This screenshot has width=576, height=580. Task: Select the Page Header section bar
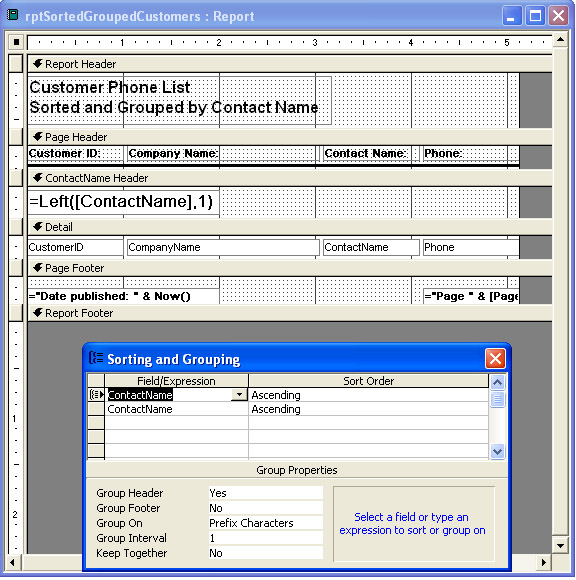tap(290, 137)
